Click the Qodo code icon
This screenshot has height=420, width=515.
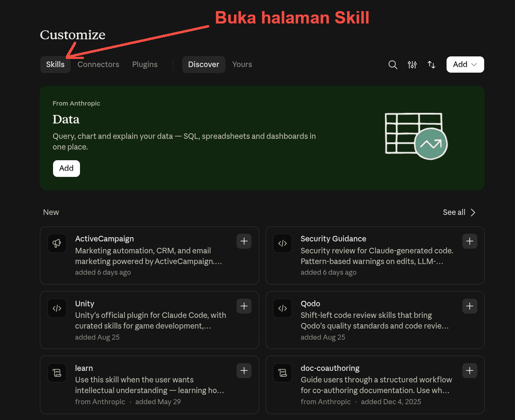click(282, 308)
